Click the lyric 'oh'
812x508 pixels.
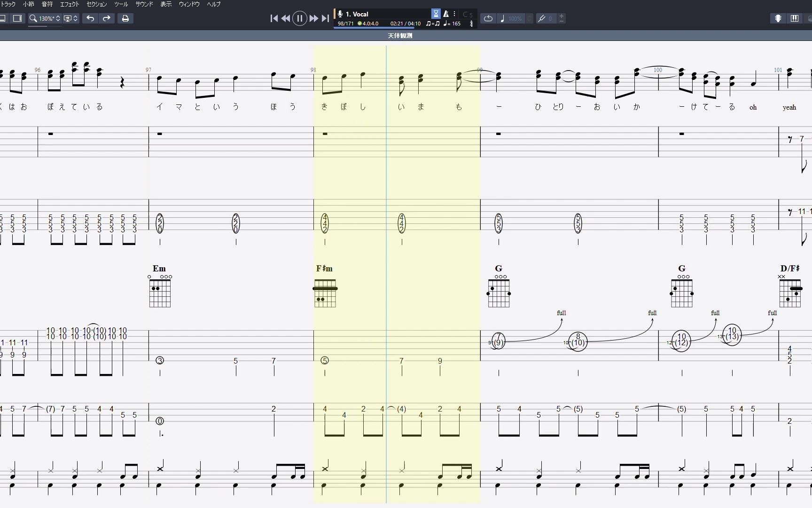pos(753,107)
